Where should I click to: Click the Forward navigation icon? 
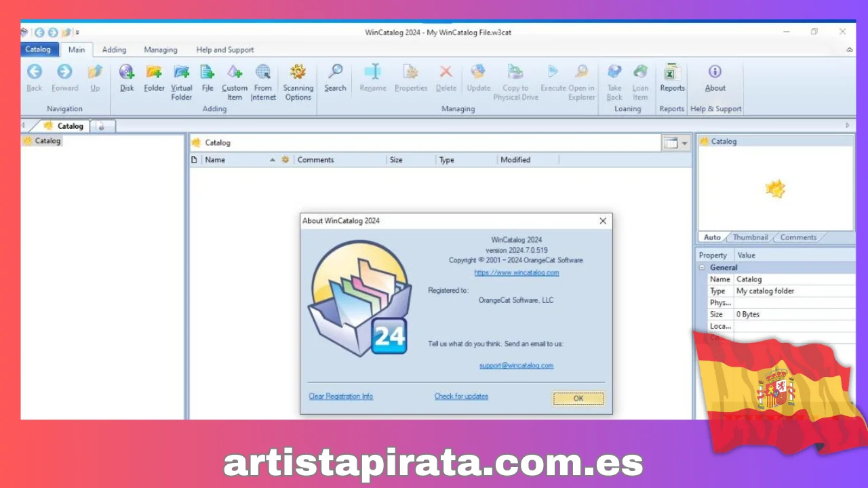pos(64,78)
